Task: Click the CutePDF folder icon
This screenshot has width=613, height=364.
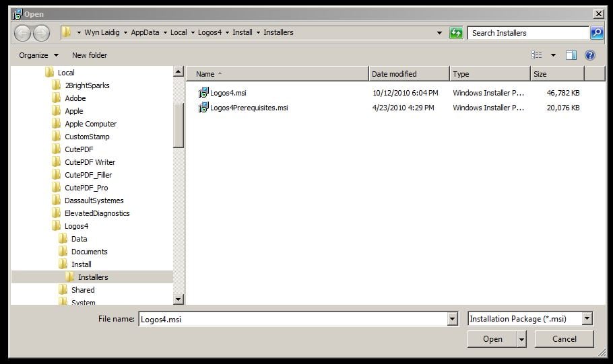Action: (57, 149)
